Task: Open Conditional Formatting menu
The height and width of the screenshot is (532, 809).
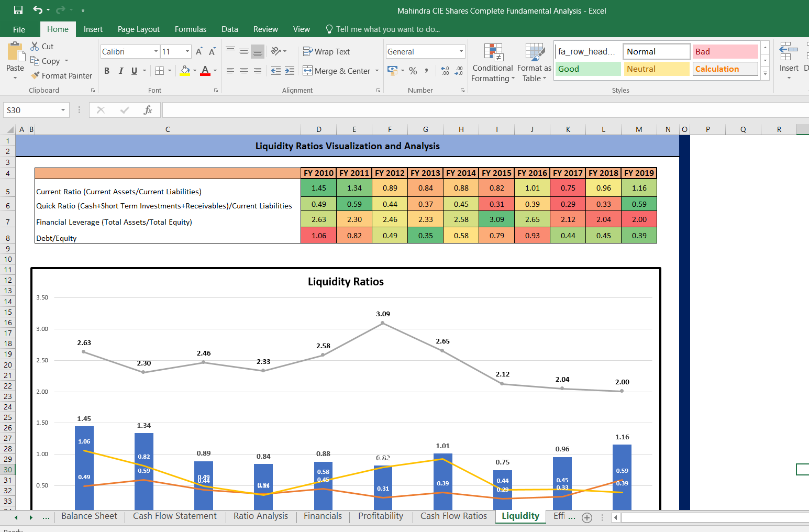Action: pyautogui.click(x=493, y=62)
